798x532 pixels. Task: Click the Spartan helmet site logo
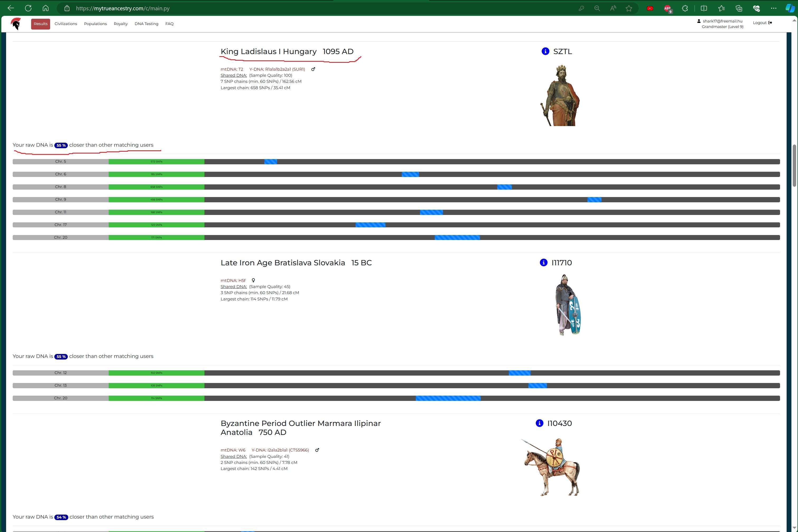[16, 24]
